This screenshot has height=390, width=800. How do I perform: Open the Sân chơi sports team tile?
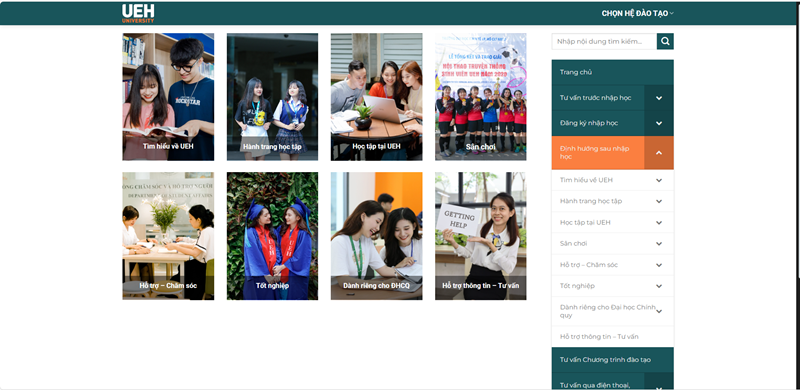pos(481,97)
